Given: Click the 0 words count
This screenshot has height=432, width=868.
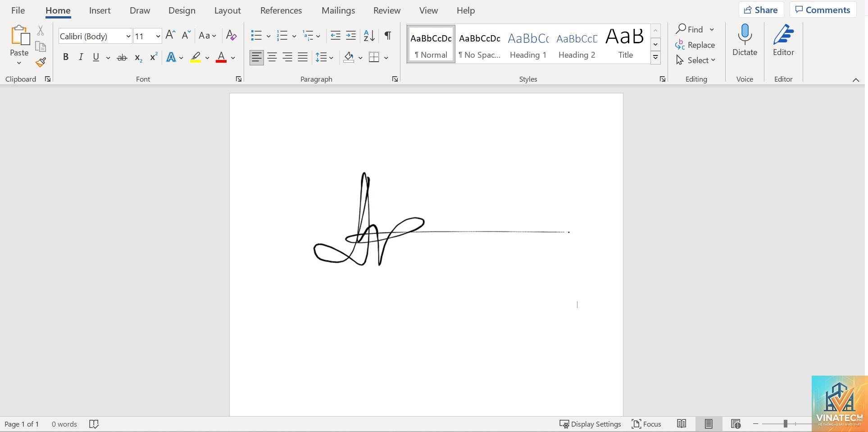Looking at the screenshot, I should coord(64,424).
